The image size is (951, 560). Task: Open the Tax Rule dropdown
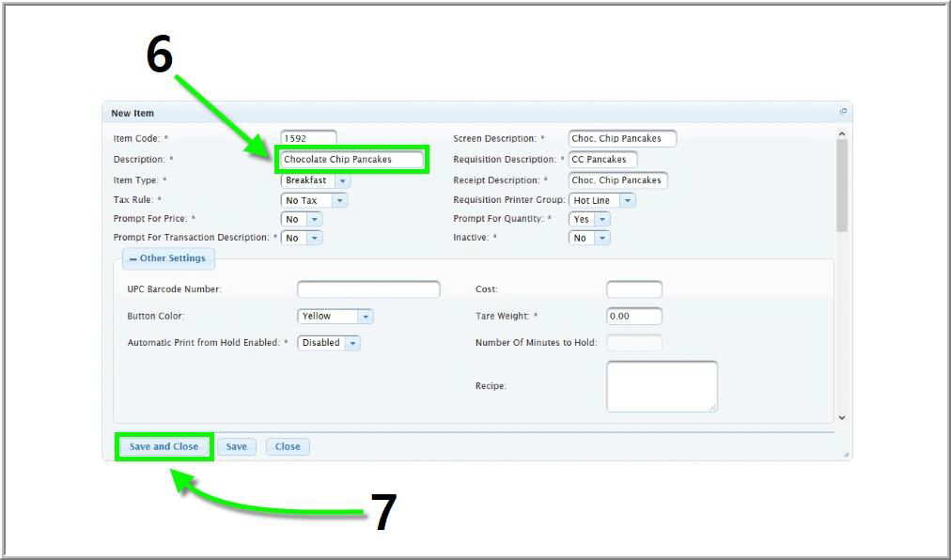(x=339, y=200)
